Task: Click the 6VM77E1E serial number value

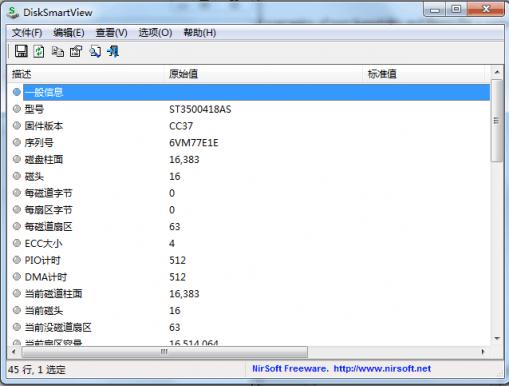Action: (x=194, y=143)
